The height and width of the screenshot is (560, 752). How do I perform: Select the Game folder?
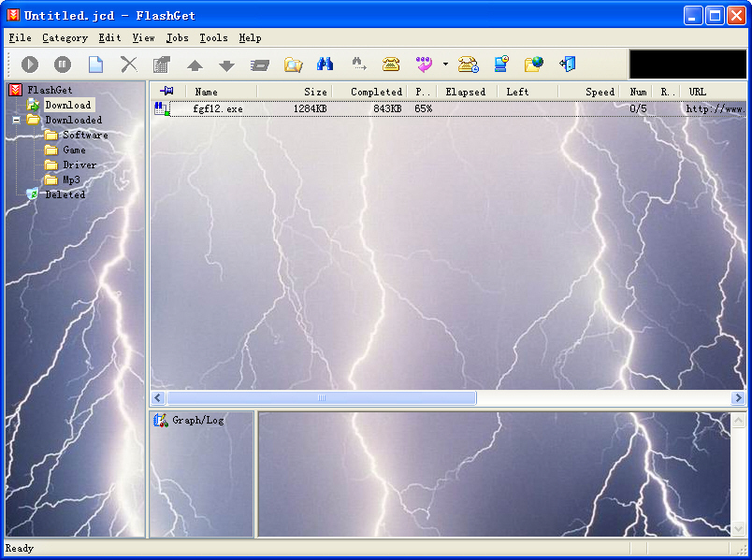74,150
